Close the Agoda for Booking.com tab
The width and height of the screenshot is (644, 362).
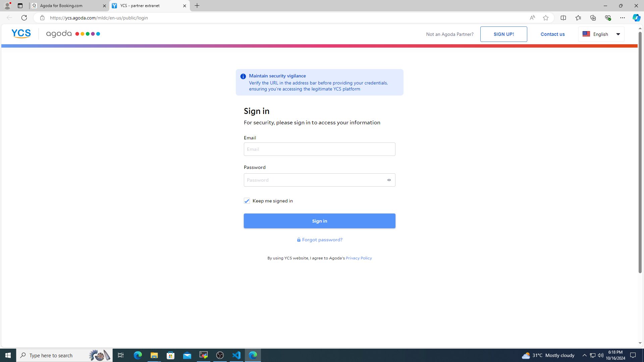[x=104, y=6]
